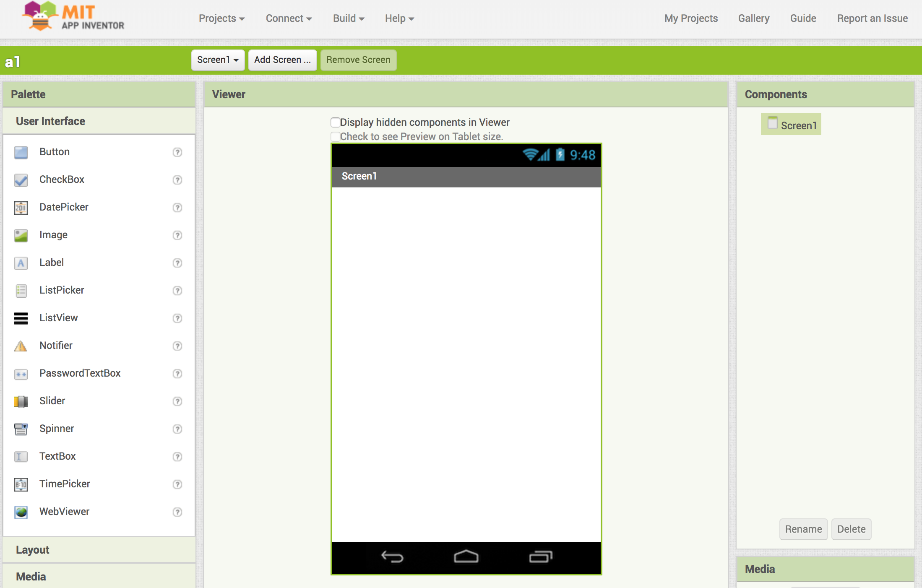The height and width of the screenshot is (588, 922).
Task: Enable Display hidden components in Viewer
Action: 335,122
